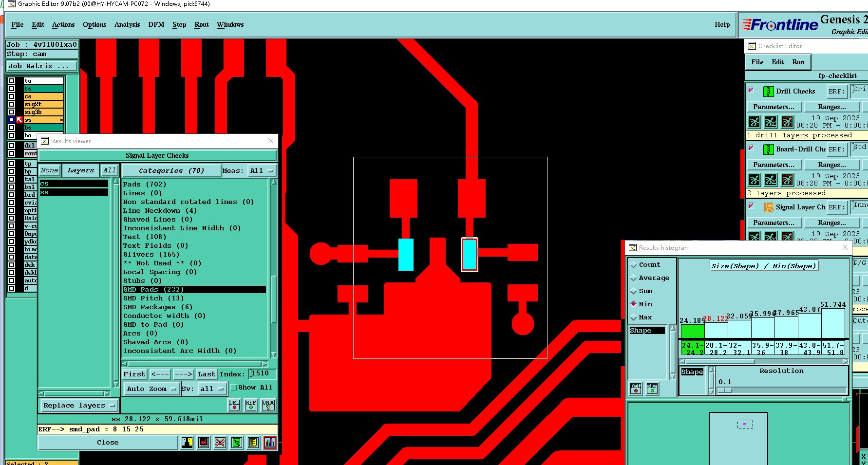This screenshot has height=465, width=868.
Task: Click the red snapshot icon beside Close
Action: coord(204,442)
